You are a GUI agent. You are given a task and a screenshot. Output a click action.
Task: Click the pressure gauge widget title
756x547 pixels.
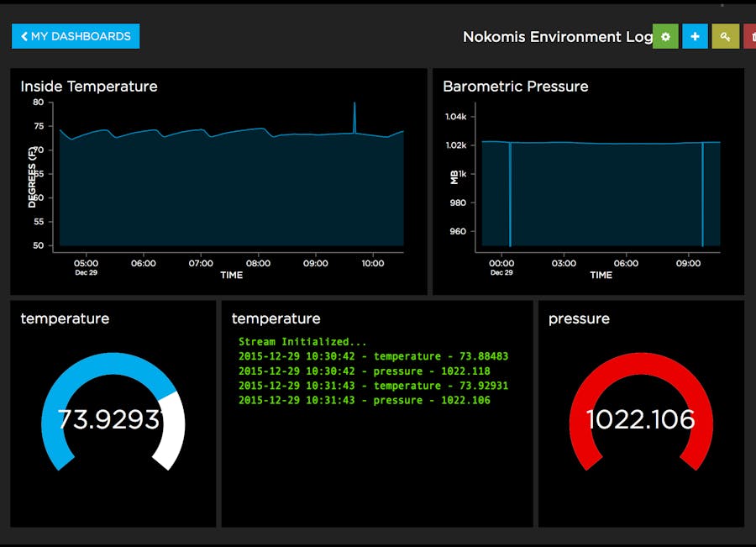[x=579, y=319]
